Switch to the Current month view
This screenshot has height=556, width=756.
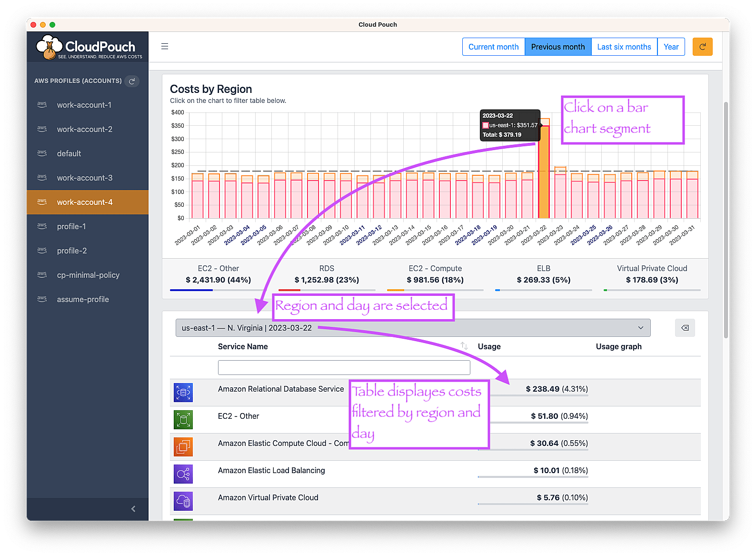(493, 47)
